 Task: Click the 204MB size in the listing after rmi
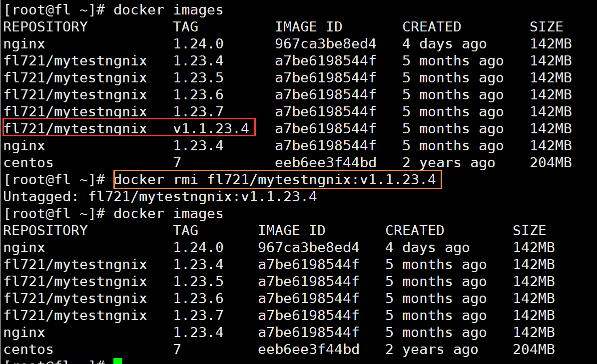(x=534, y=349)
